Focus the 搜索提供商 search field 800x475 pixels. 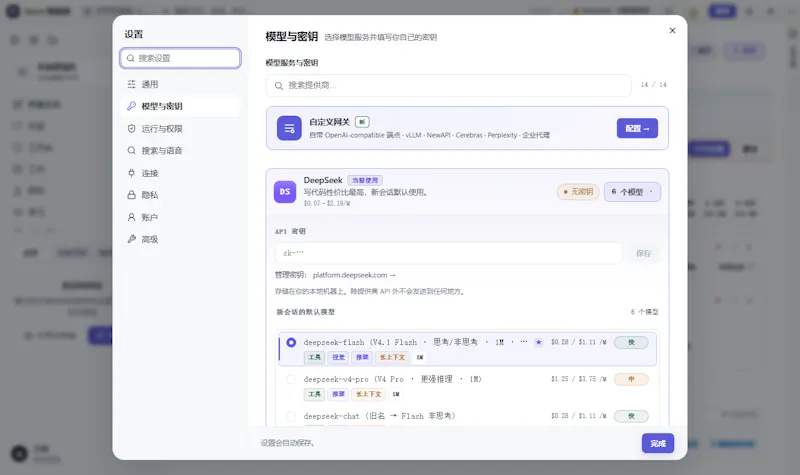[x=448, y=86]
